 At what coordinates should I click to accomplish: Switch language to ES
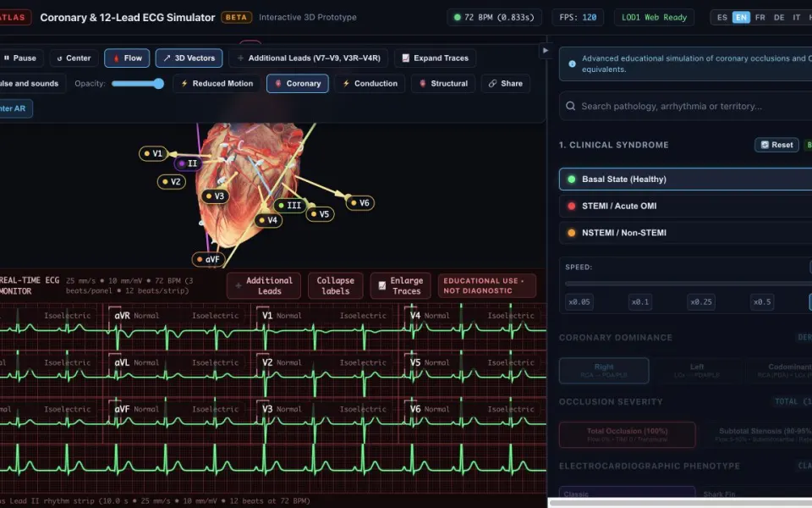[721, 17]
